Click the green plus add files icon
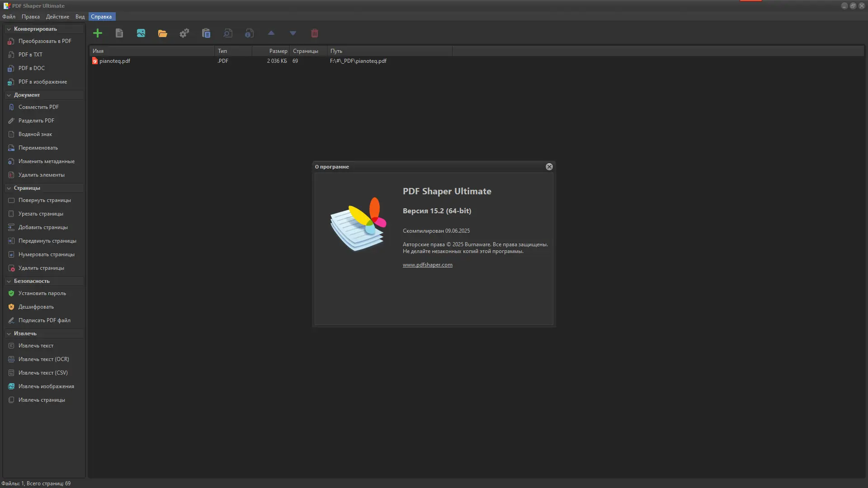This screenshot has height=488, width=868. (97, 33)
